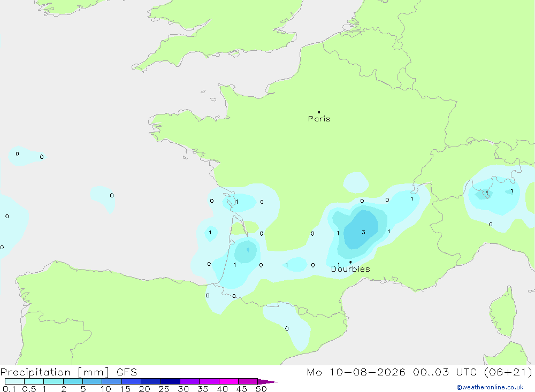
Task: Click the legend label 0.5
Action: point(29,389)
